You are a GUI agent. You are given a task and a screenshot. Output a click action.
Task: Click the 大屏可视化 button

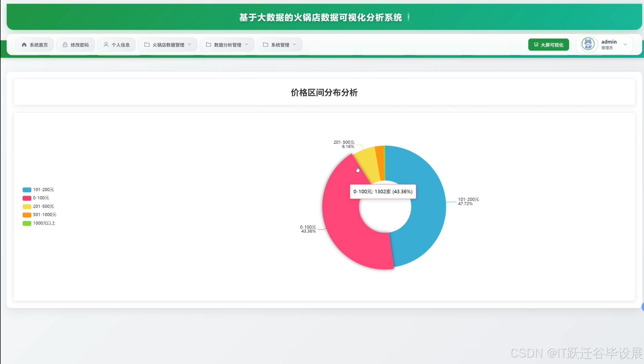[x=548, y=45]
